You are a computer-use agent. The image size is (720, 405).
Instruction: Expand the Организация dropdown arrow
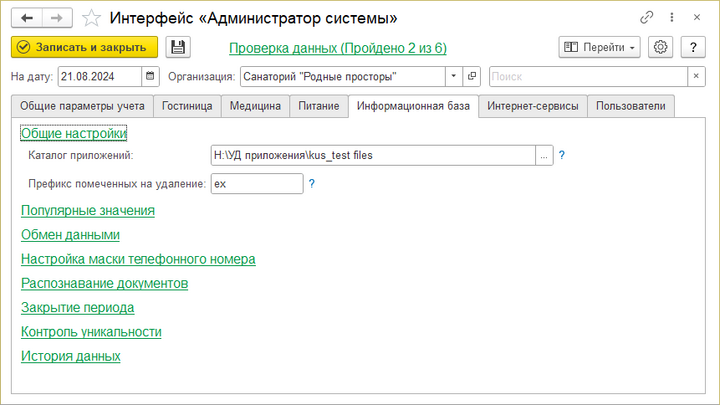tap(454, 77)
